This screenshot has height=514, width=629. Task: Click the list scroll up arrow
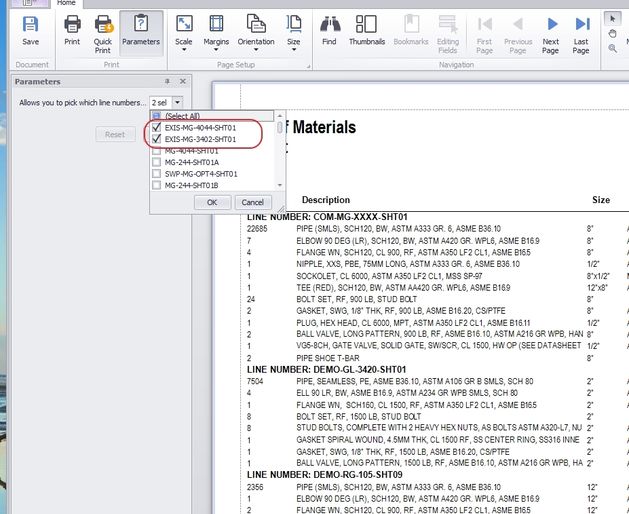[280, 116]
